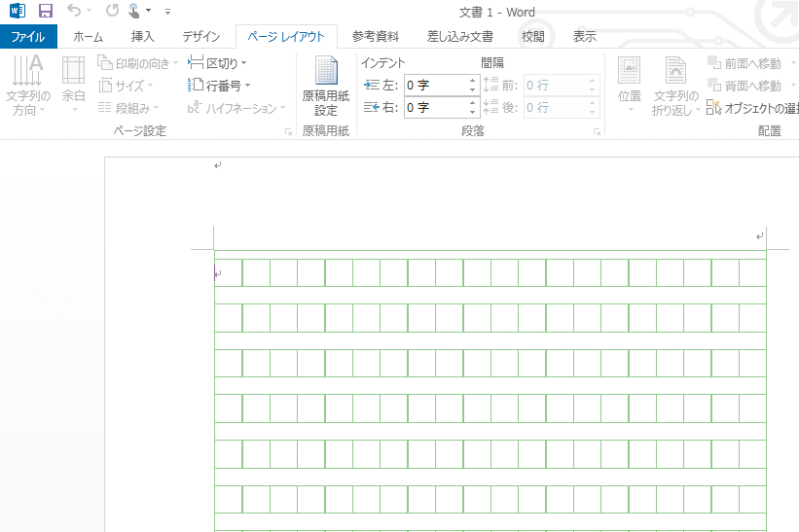
Task: Click the left indent 左 input field
Action: (x=436, y=86)
